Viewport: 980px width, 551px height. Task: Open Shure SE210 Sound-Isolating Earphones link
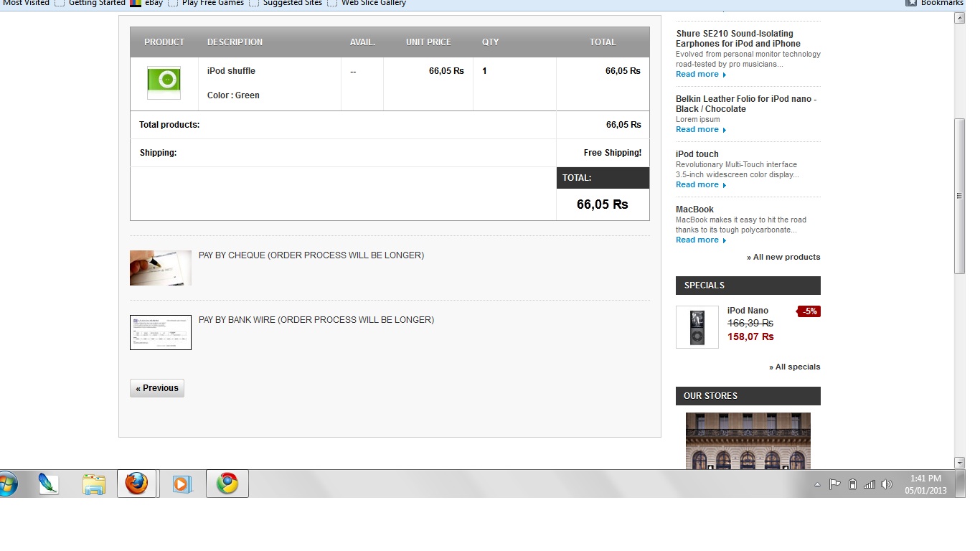pos(738,39)
